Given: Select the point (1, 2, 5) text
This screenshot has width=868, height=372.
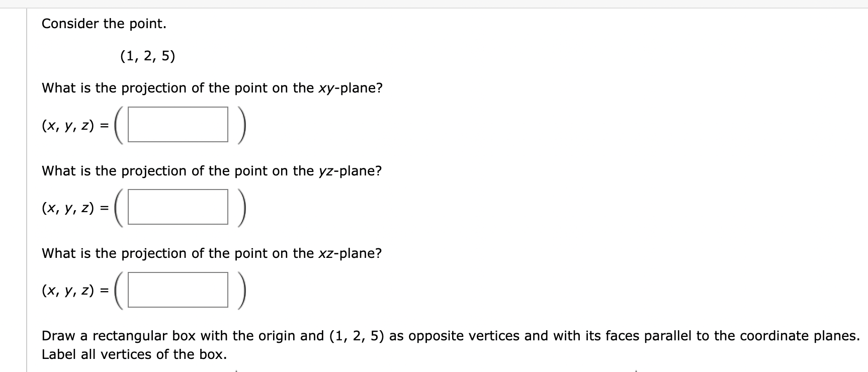Looking at the screenshot, I should pos(147,56).
